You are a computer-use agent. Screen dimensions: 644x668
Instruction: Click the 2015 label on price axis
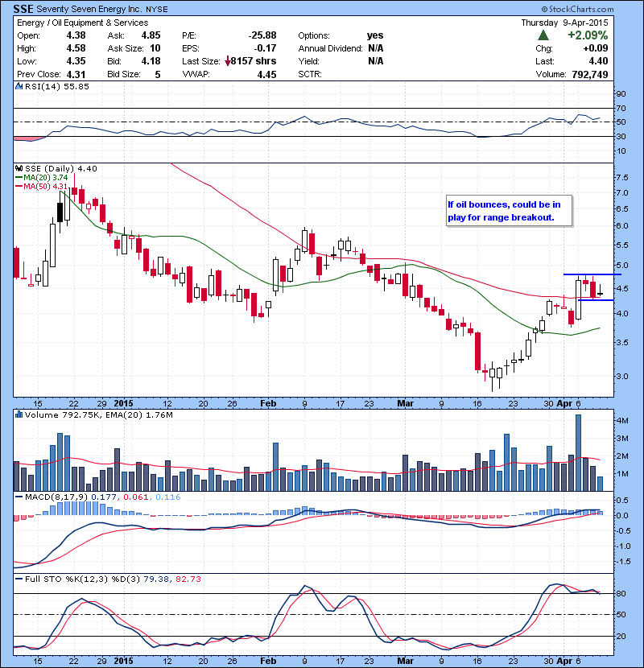tap(124, 403)
